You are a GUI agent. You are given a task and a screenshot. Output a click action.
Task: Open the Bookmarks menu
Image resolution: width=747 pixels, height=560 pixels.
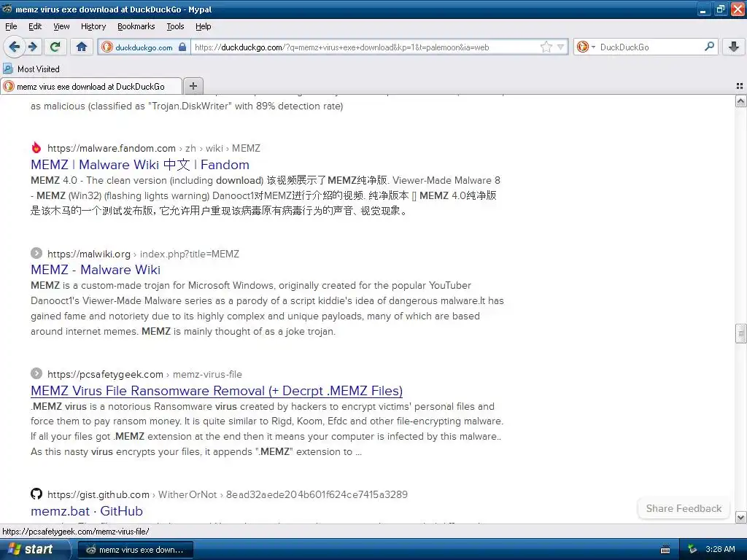[x=136, y=27]
